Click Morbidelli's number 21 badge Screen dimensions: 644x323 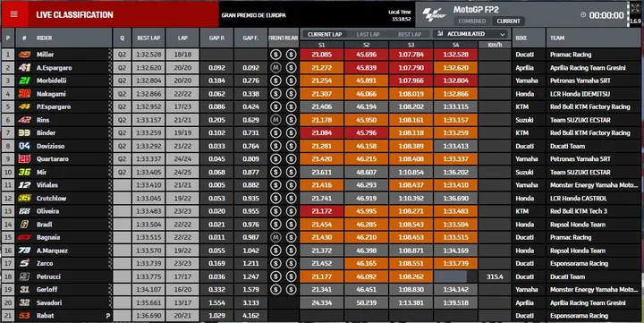[x=24, y=81]
